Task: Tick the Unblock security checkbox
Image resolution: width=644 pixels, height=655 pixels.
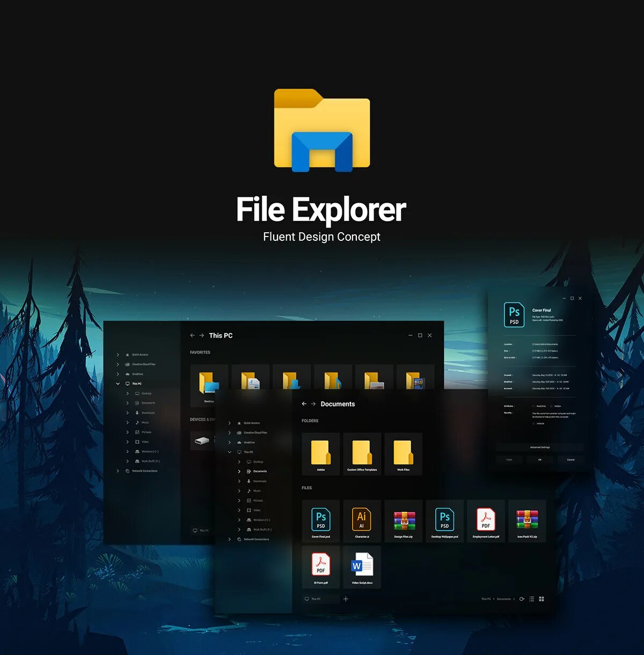Action: click(533, 423)
